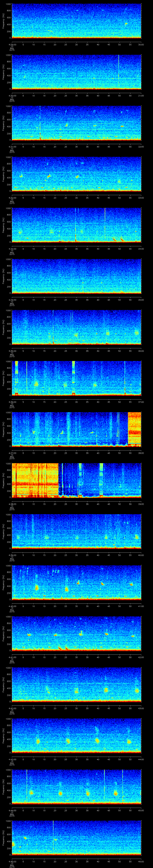Image resolution: width=153 pixels, height=868 pixels.
Task: Select the spectrogram plot beginning at 4:33:00
Action: (76, 225)
